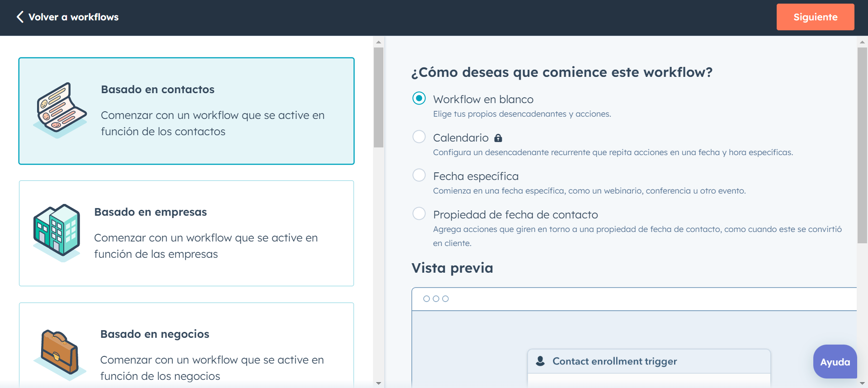The height and width of the screenshot is (388, 868).
Task: Go back via Volver a workflows link
Action: pyautogui.click(x=73, y=17)
